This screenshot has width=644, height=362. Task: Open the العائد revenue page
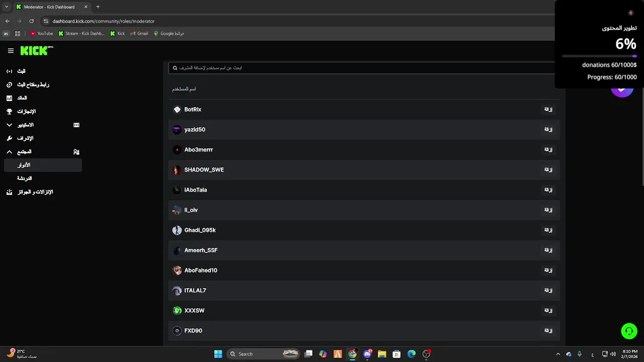[x=22, y=98]
